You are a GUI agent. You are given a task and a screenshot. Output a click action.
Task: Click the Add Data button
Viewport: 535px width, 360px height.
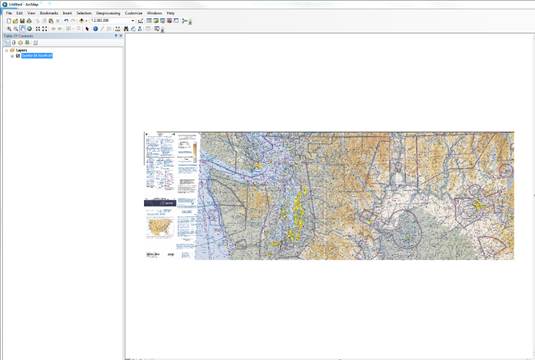click(82, 21)
